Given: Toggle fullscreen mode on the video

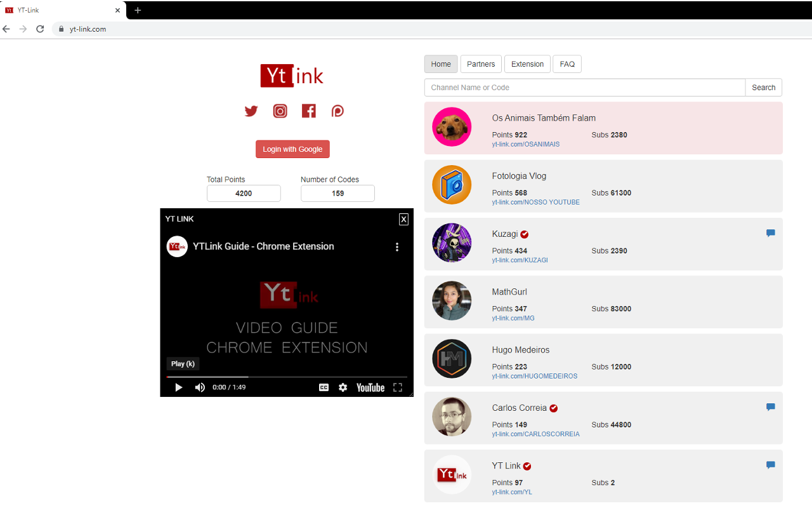Looking at the screenshot, I should click(x=398, y=387).
